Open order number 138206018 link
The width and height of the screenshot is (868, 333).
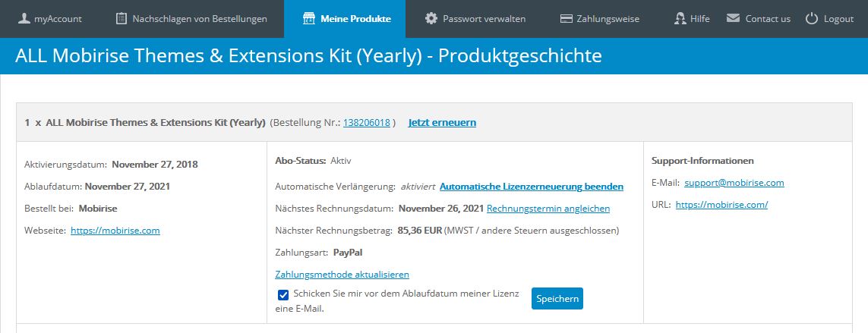click(367, 122)
